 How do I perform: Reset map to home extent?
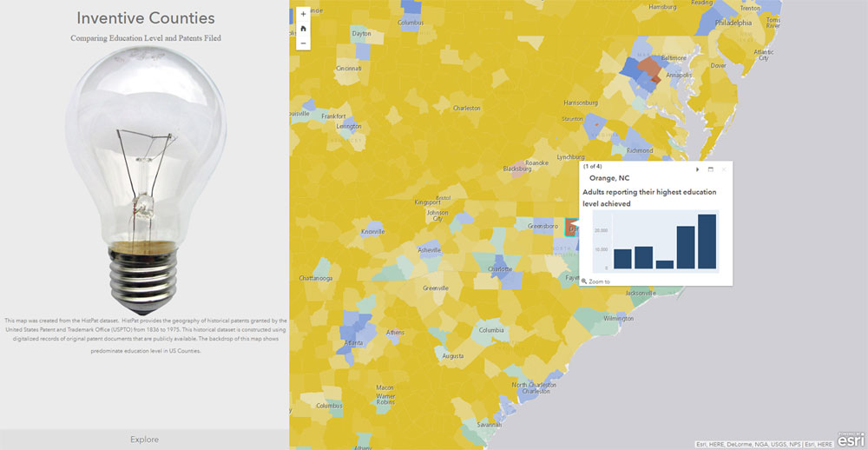[x=303, y=29]
